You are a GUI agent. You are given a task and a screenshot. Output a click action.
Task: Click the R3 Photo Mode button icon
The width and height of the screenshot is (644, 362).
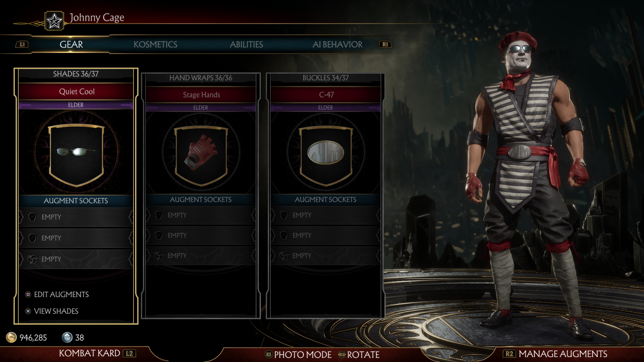tap(268, 355)
